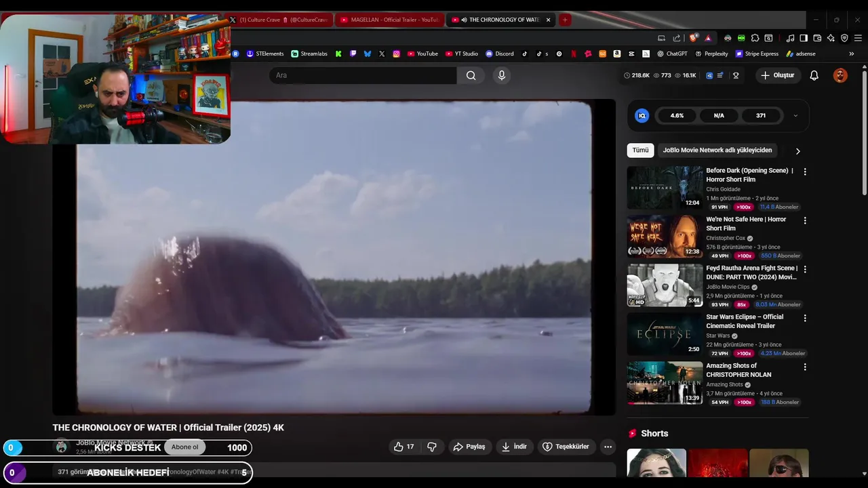
Task: Click the 4.6% vidIQ stat pill
Action: click(x=677, y=116)
